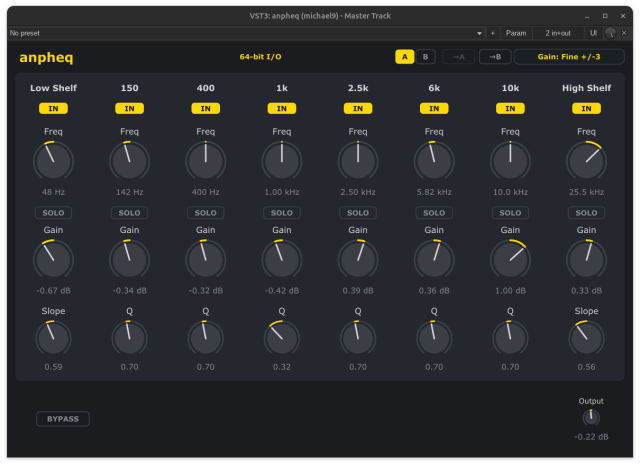Click the High Shelf Freq knob
This screenshot has height=466, width=640.
pyautogui.click(x=587, y=161)
